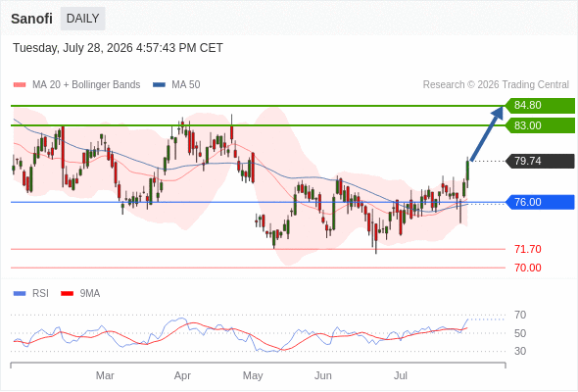Click the 76.00 pivot price tag
Screen dimensions: 578x392
tap(540, 202)
